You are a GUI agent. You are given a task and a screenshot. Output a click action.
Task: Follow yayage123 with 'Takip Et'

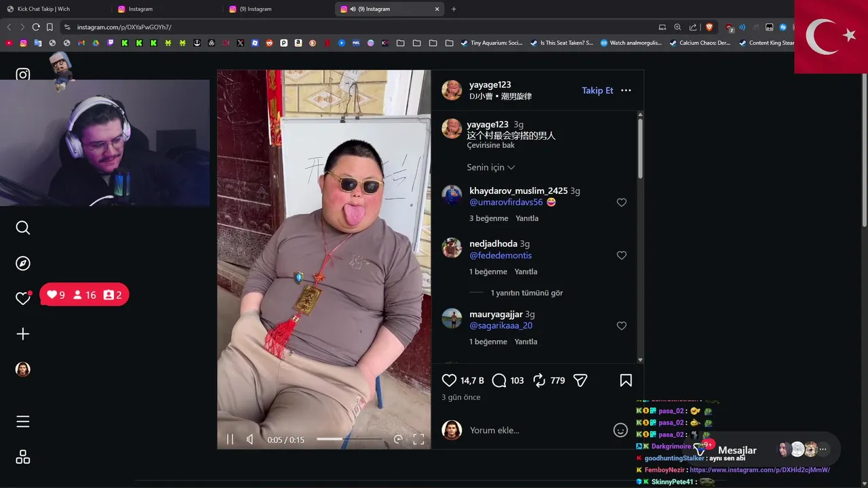tap(597, 90)
